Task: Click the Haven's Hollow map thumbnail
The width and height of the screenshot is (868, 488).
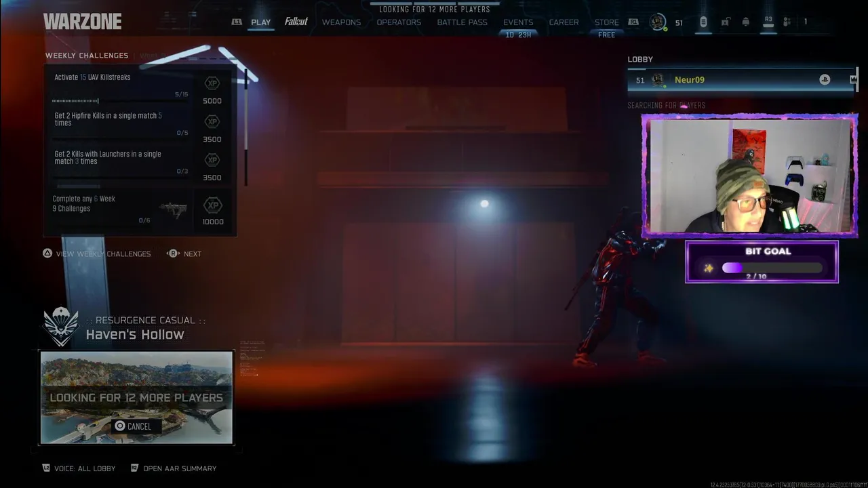Action: [136, 397]
